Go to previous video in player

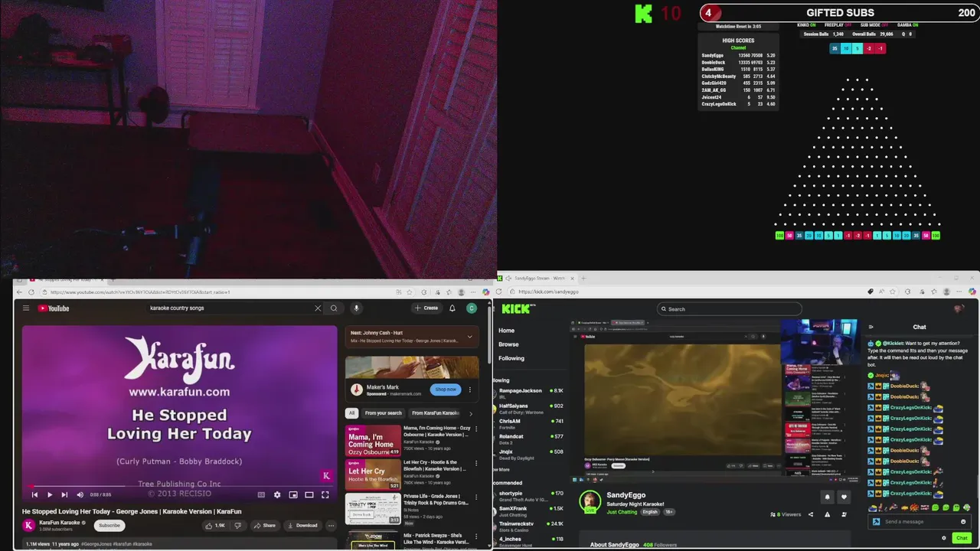(x=34, y=495)
